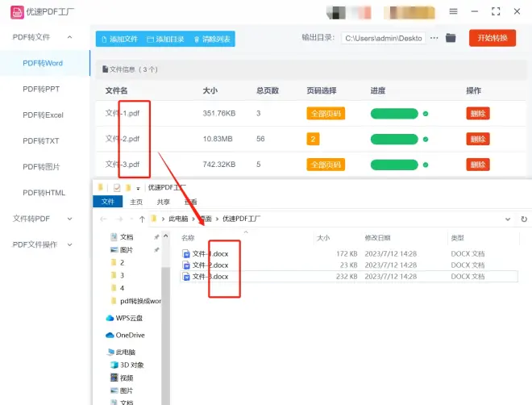532x405 pixels.
Task: Delete 文件-1.pdf with 删除 button
Action: pos(478,114)
